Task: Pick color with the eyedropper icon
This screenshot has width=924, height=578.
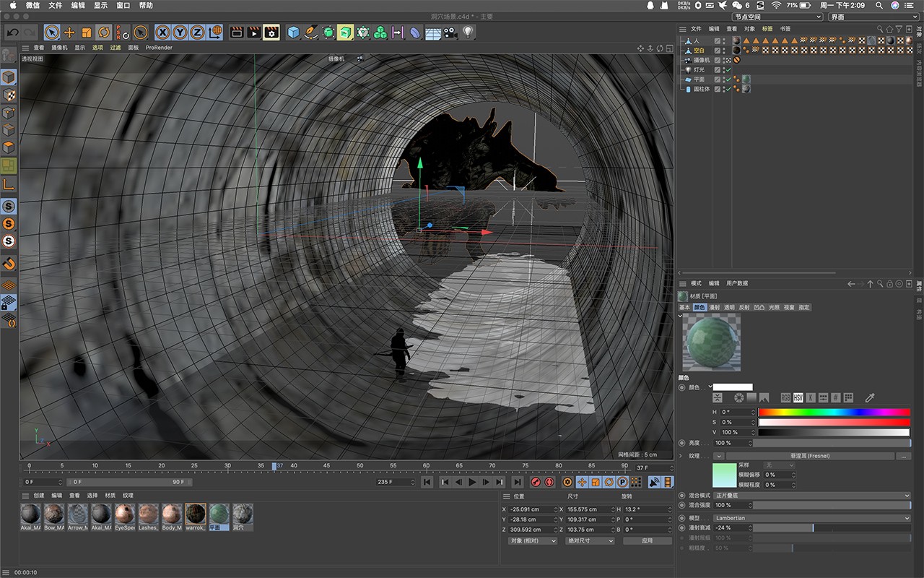Action: pos(870,398)
